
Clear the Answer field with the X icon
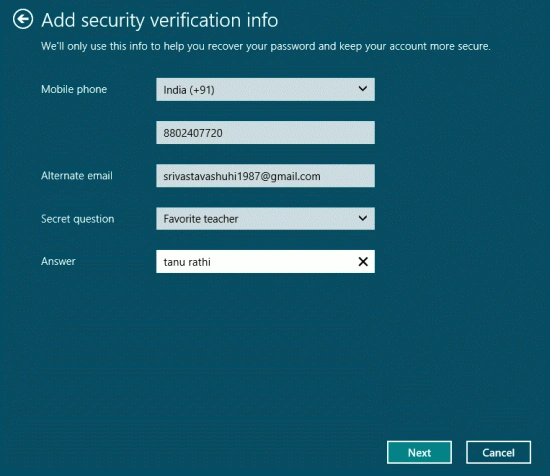(363, 261)
